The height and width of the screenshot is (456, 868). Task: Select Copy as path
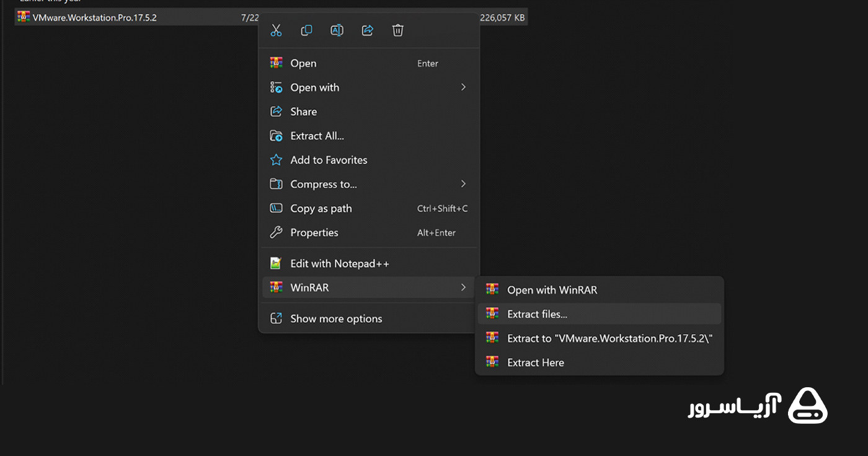click(x=370, y=208)
